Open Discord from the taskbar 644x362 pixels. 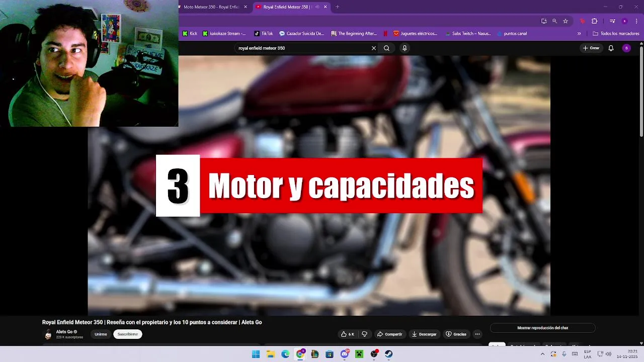pos(345,354)
